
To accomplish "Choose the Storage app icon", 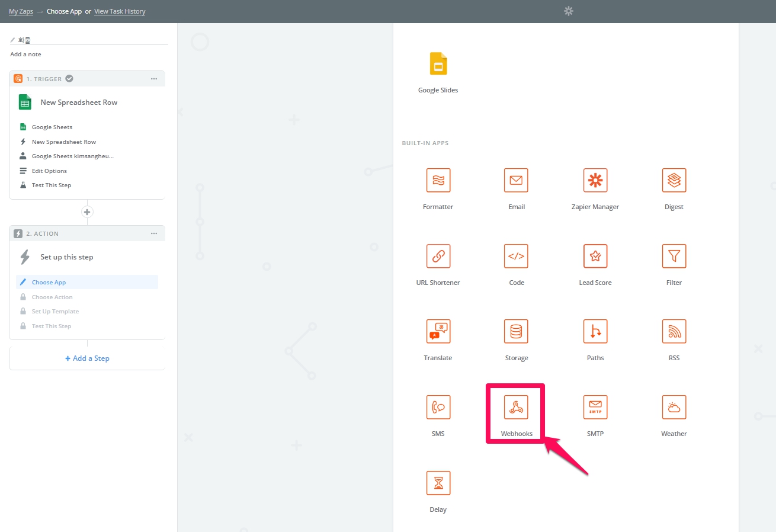I will 516,332.
